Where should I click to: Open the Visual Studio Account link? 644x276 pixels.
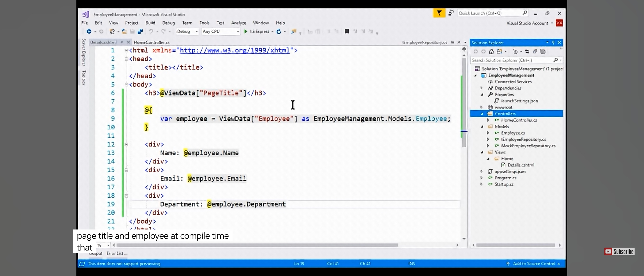tap(527, 23)
